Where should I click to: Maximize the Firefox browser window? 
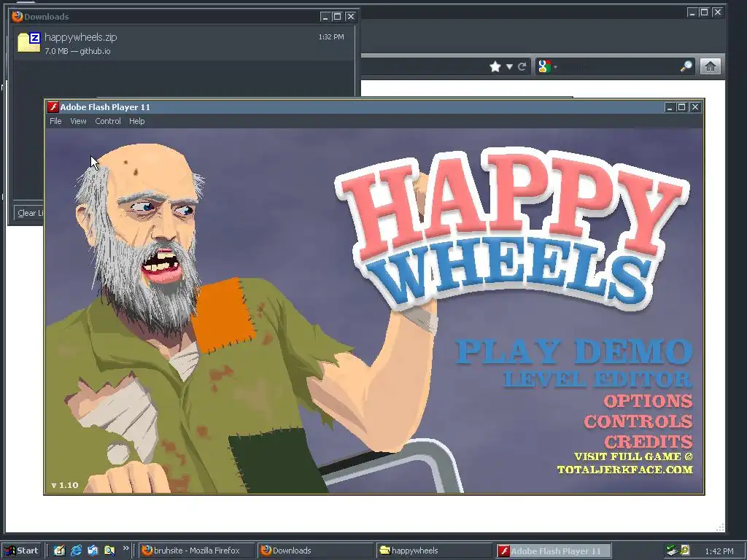pos(704,12)
